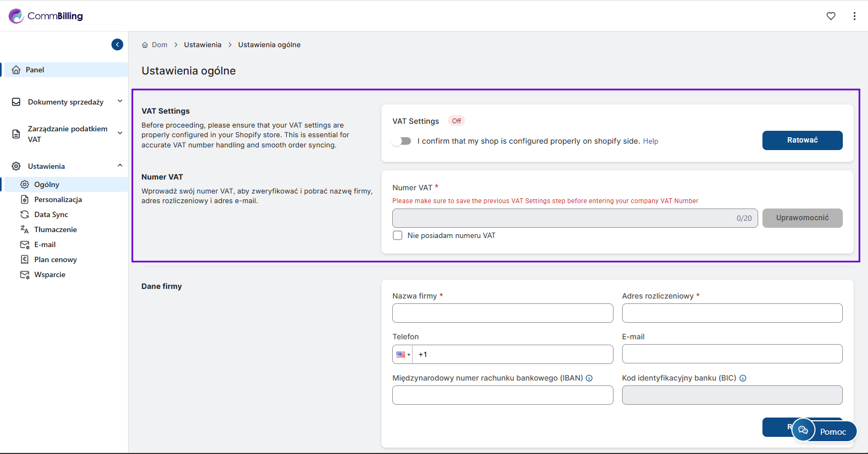This screenshot has height=454, width=868.
Task: Click the Dom home breadcrumb icon
Action: pos(145,45)
